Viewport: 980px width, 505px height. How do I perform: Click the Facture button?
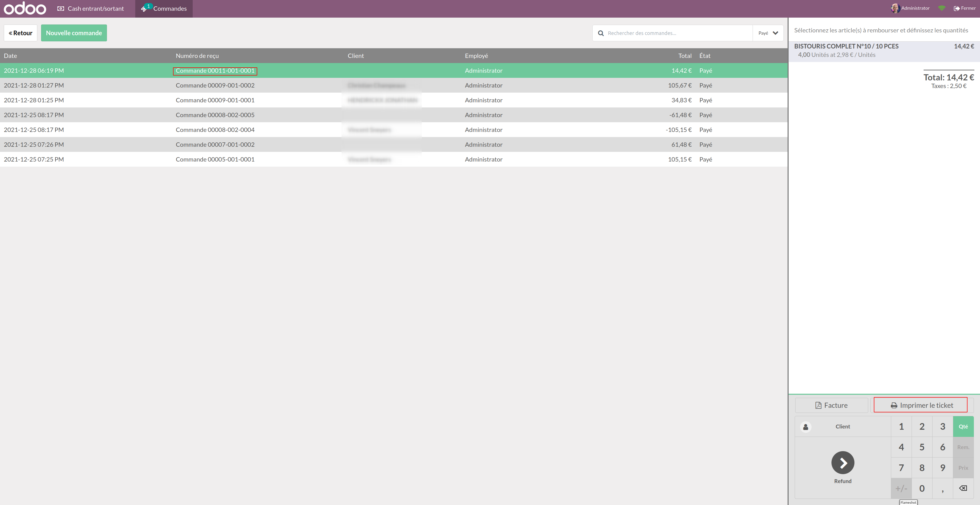pyautogui.click(x=831, y=405)
